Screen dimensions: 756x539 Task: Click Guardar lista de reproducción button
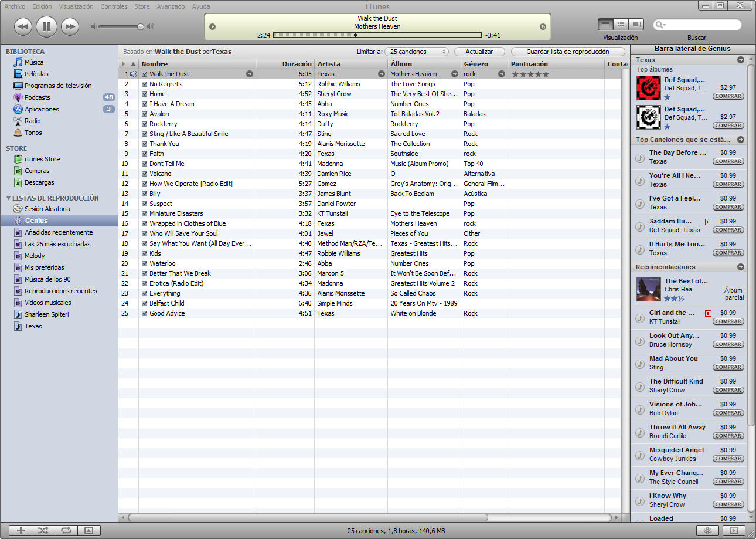[568, 52]
